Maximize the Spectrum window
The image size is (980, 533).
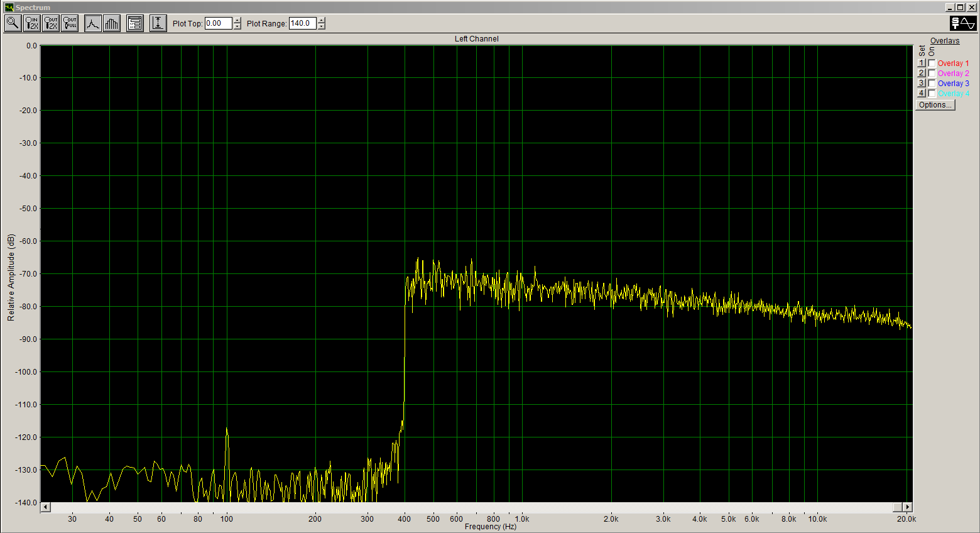pos(960,8)
